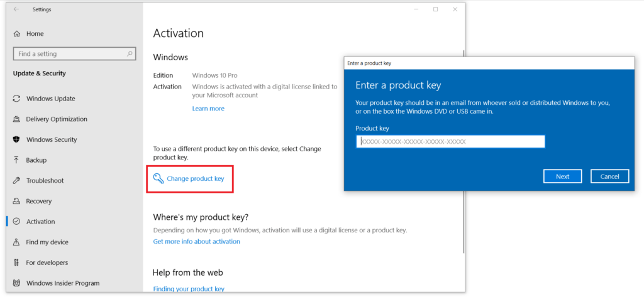Viewport: 644px width, 297px height.
Task: Click the Settings page vertical scrollbar
Action: [464, 152]
